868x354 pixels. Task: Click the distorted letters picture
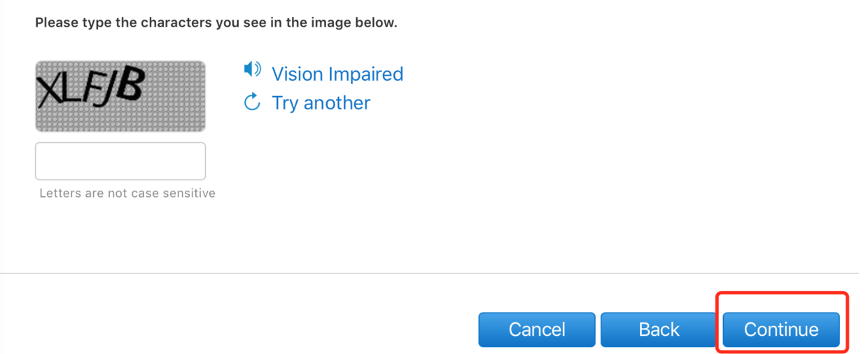point(120,96)
